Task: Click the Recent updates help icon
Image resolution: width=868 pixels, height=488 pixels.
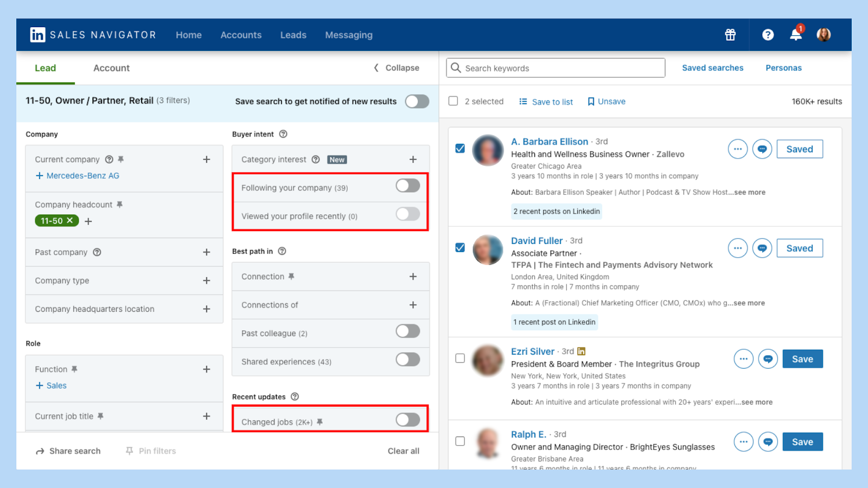Action: click(x=295, y=396)
